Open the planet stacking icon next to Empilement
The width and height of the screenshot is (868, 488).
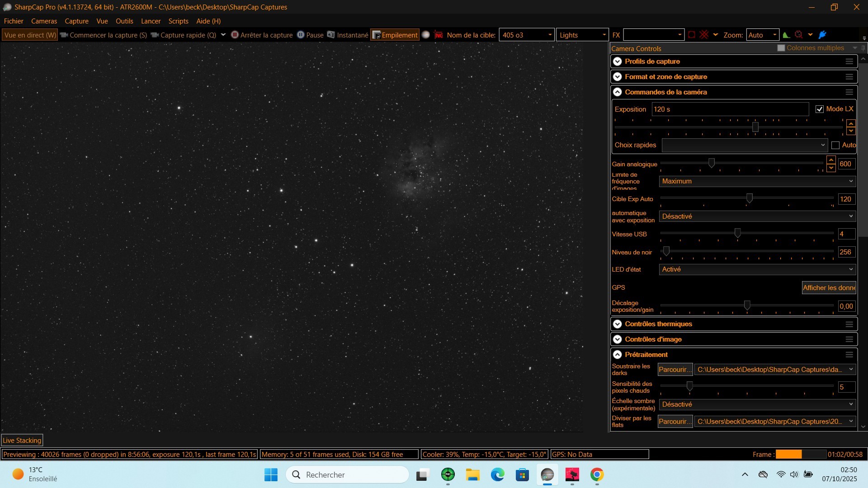(425, 35)
